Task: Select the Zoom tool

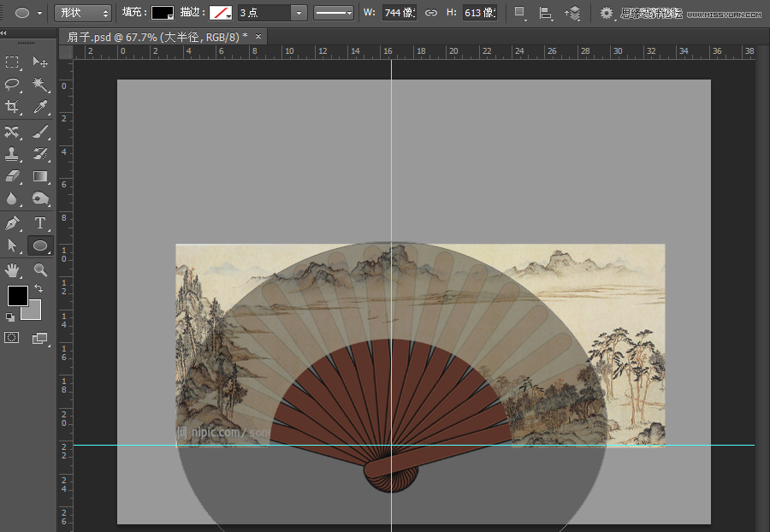Action: (40, 269)
